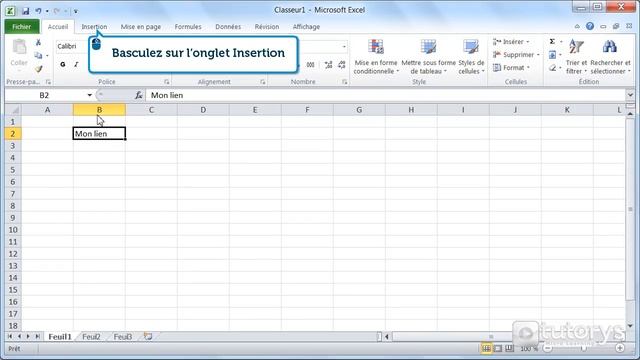Switch to the Feuil3 sheet tab

click(x=122, y=337)
